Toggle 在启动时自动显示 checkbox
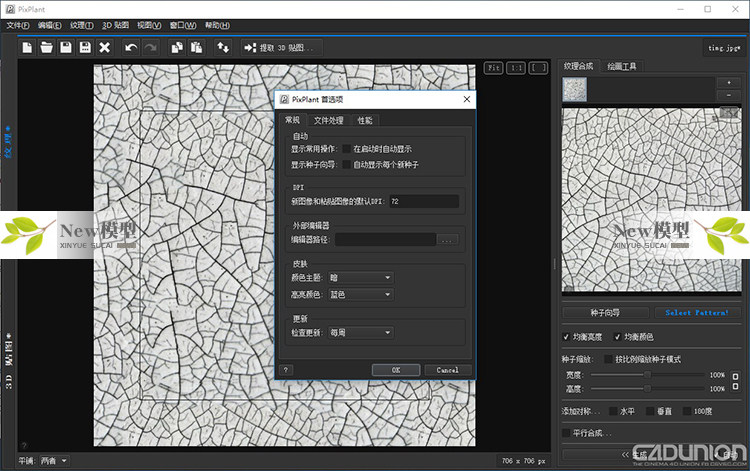The width and height of the screenshot is (750, 471). pyautogui.click(x=347, y=149)
